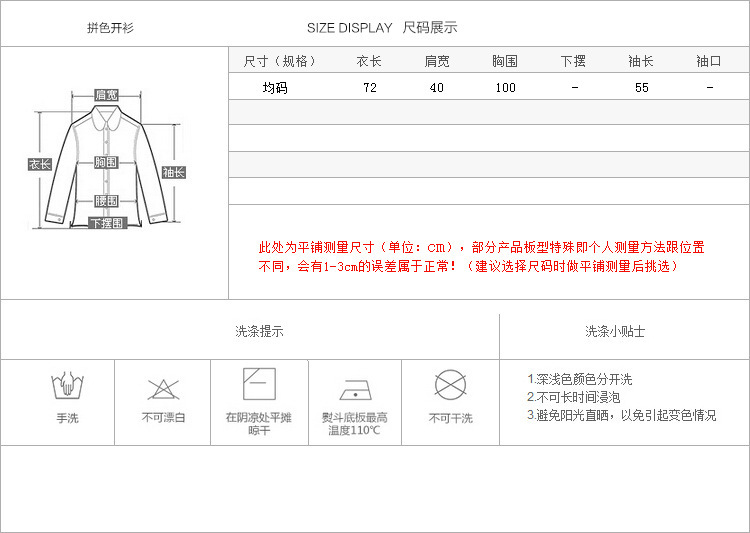Click the 均码 size cell

pos(275,88)
